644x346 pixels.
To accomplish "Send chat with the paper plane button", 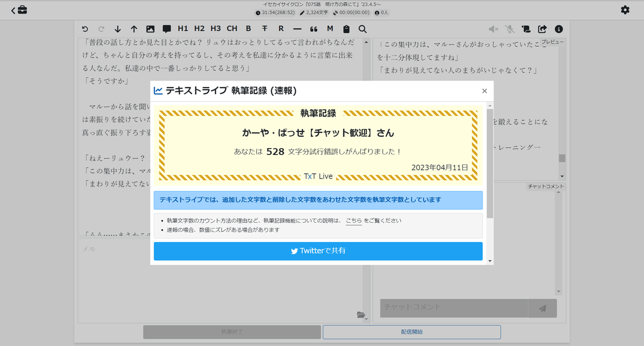I will [x=543, y=308].
